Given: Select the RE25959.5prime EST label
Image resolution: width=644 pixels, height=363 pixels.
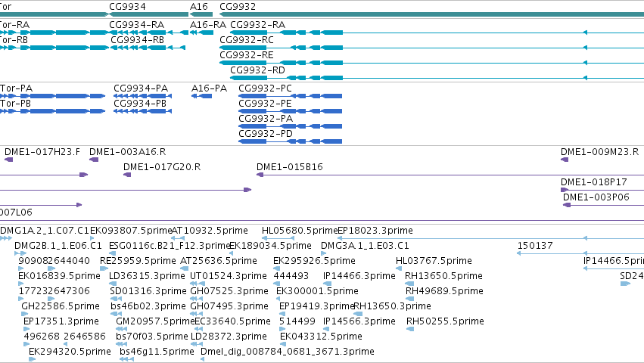Looking at the screenshot, I should pos(138,261).
